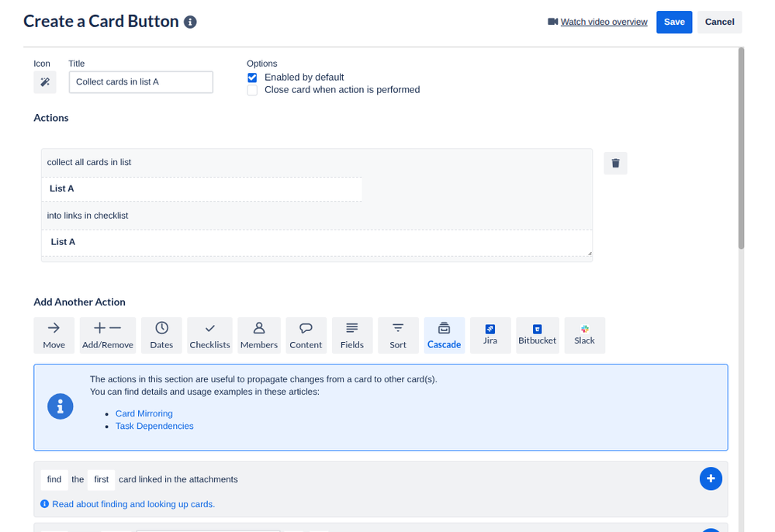The image size is (775, 532).
Task: Click the Title input field
Action: coord(140,81)
